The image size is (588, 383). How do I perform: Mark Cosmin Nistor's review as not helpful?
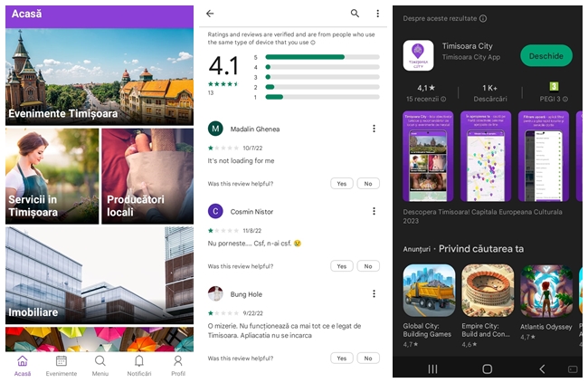pos(367,266)
